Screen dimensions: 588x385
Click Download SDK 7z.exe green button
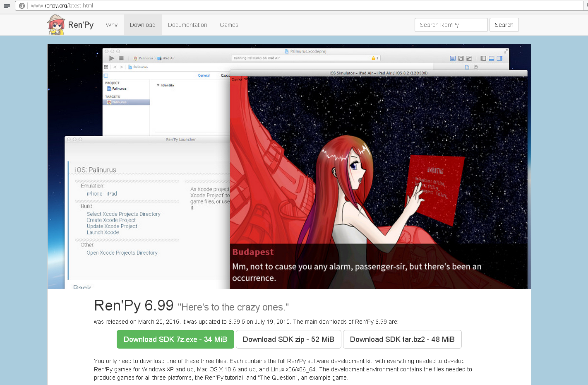pyautogui.click(x=175, y=339)
